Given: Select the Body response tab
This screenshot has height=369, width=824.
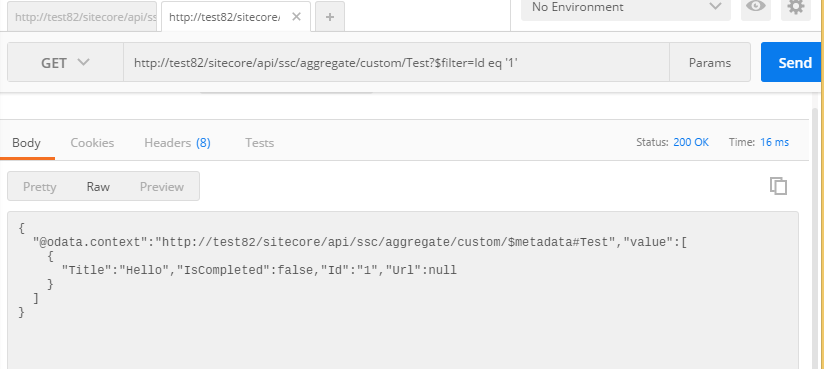Looking at the screenshot, I should coord(26,143).
